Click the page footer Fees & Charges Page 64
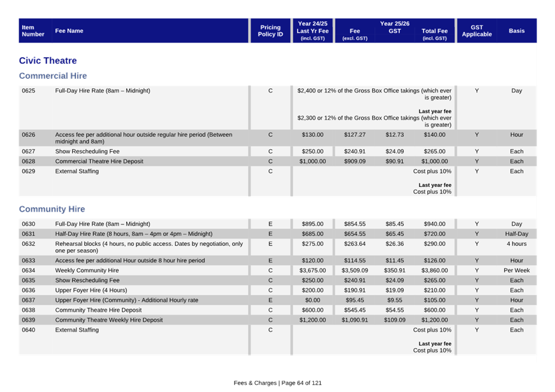This screenshot has height=392, width=555. point(277,383)
